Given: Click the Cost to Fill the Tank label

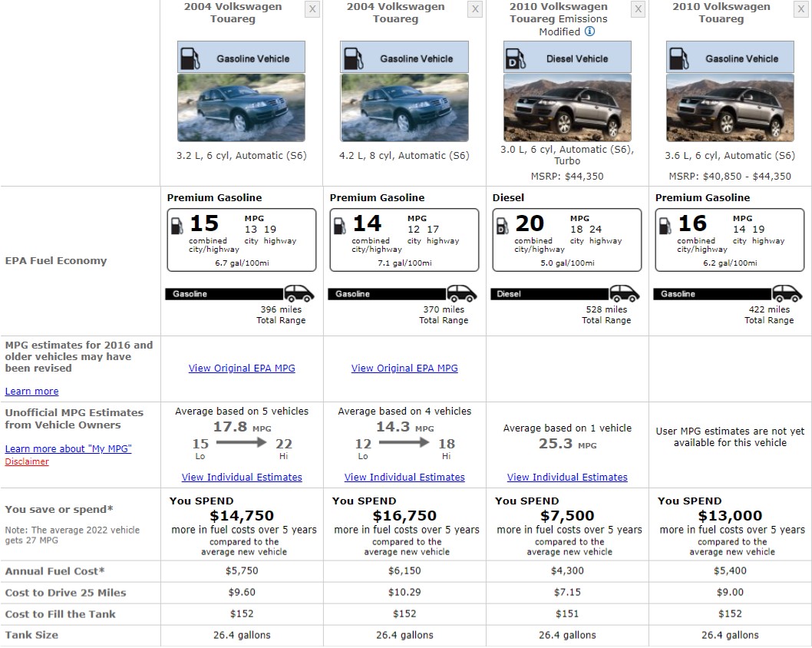Looking at the screenshot, I should point(61,614).
